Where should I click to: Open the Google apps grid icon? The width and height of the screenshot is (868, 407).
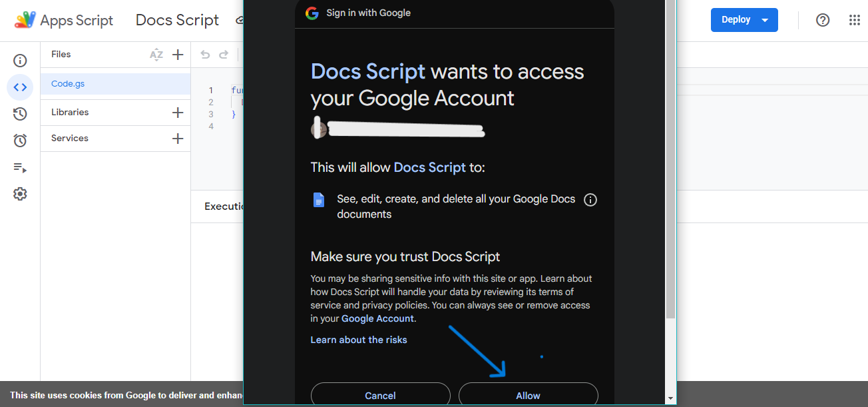click(855, 20)
